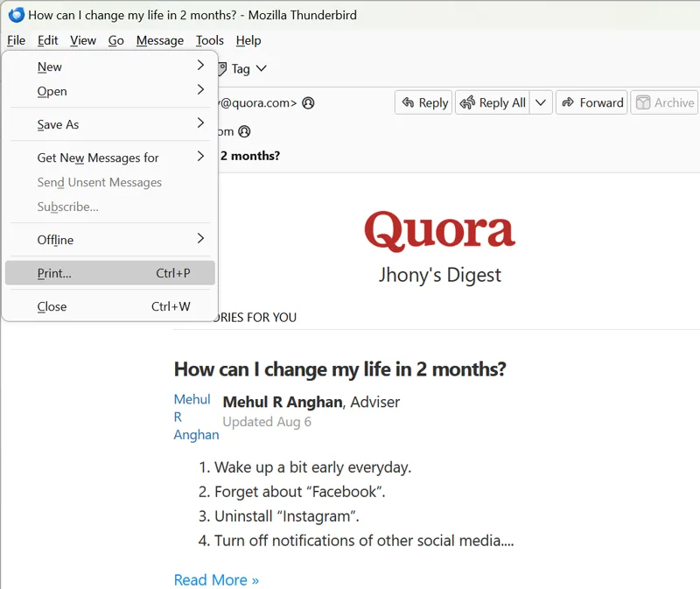Open the File menu
700x589 pixels.
[16, 40]
